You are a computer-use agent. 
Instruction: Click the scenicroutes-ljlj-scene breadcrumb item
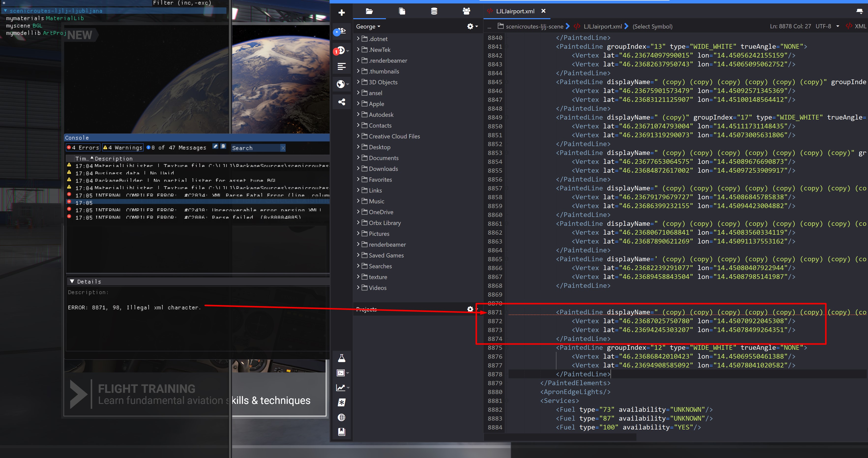pos(535,26)
